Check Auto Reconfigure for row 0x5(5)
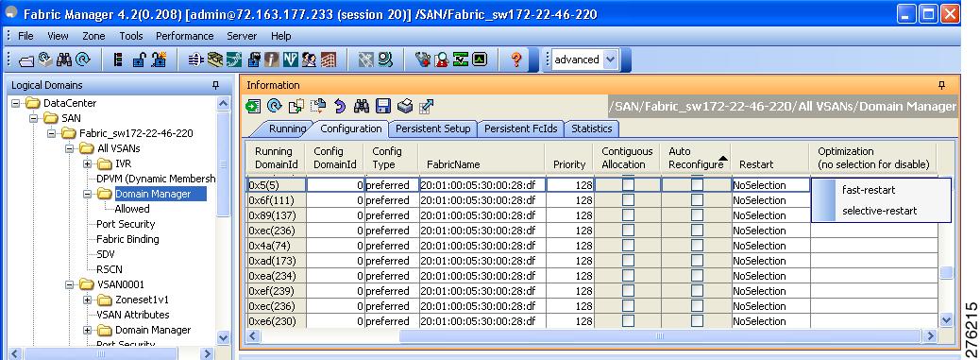The image size is (980, 360). (697, 185)
